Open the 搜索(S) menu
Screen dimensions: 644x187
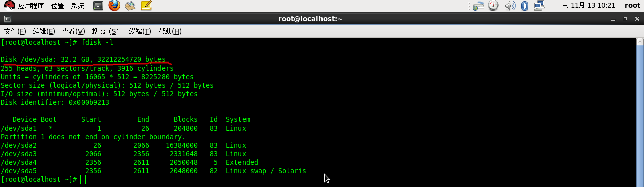[x=106, y=31]
